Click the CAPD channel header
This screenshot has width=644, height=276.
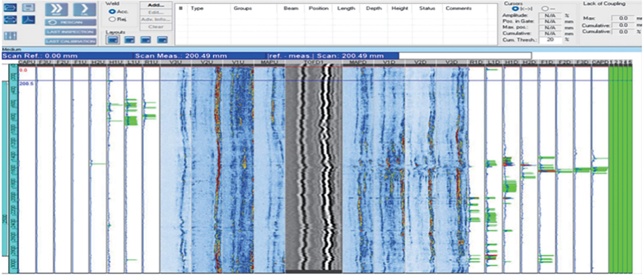600,62
